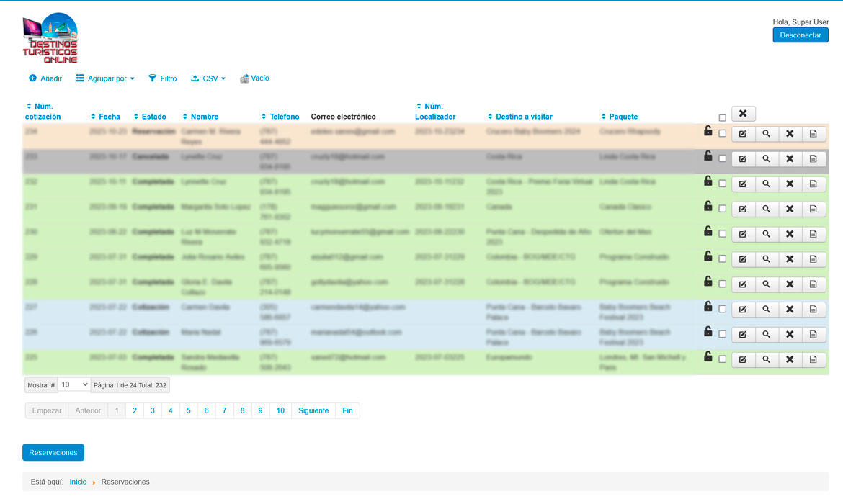
Task: Click Siguiente to go to the next page
Action: point(313,410)
